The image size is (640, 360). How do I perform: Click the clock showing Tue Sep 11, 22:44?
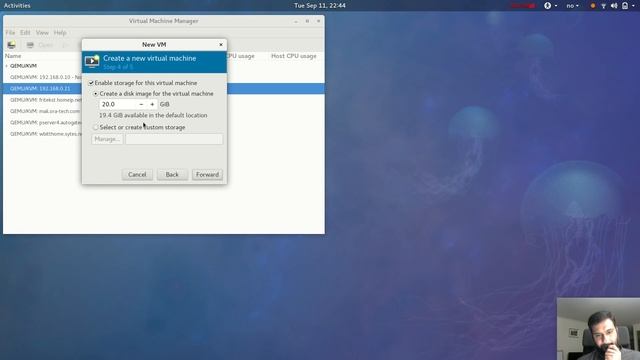click(320, 6)
